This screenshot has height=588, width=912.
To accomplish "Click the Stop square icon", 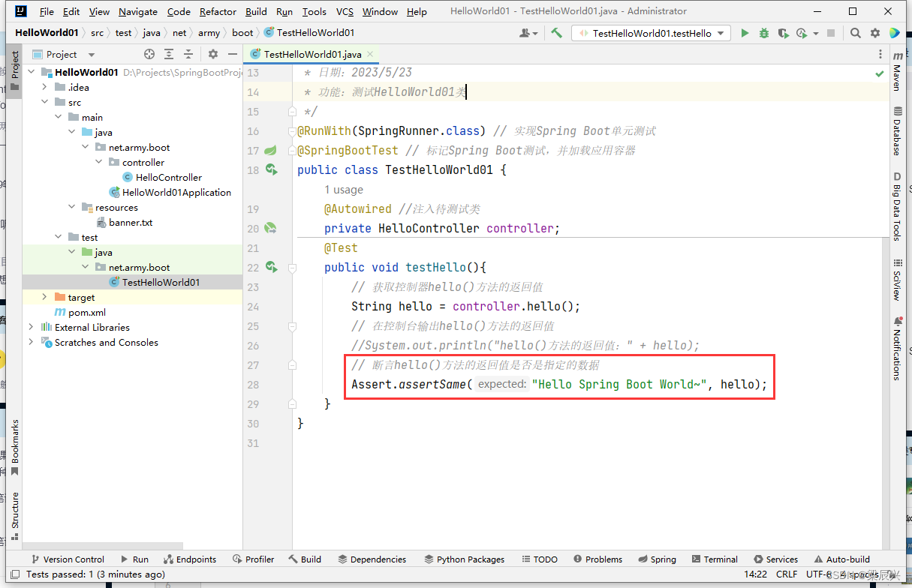I will point(831,33).
